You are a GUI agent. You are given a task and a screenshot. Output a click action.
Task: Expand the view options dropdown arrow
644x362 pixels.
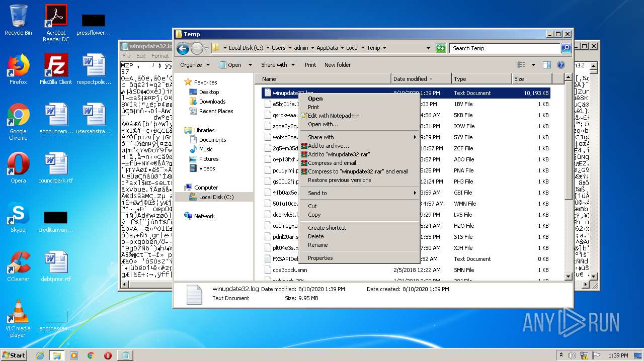(533, 65)
